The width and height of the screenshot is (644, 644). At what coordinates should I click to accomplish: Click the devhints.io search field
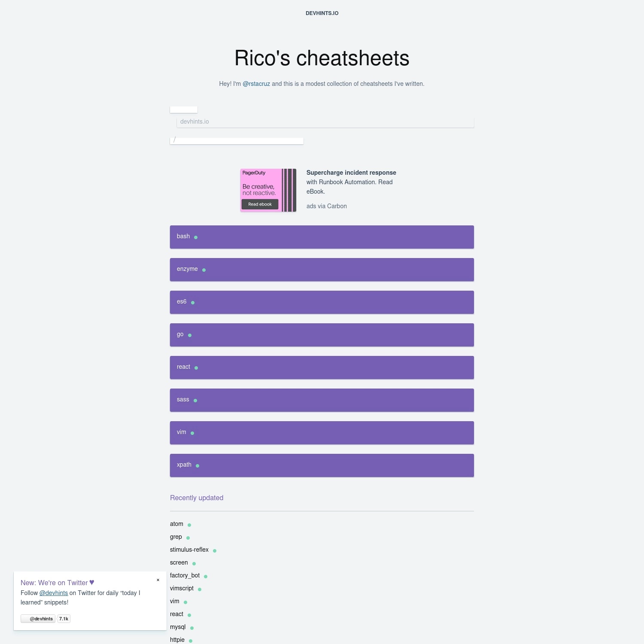[325, 122]
